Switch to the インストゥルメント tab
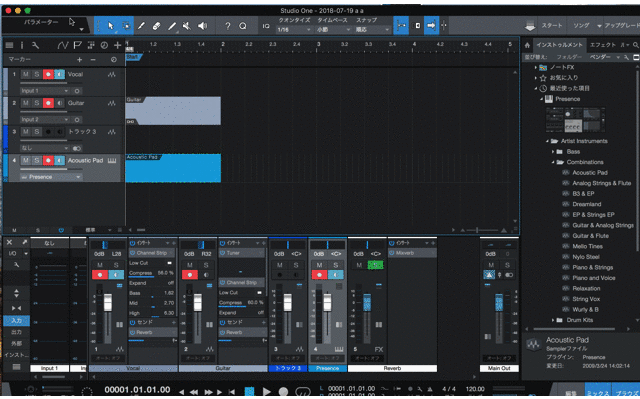 click(x=559, y=45)
